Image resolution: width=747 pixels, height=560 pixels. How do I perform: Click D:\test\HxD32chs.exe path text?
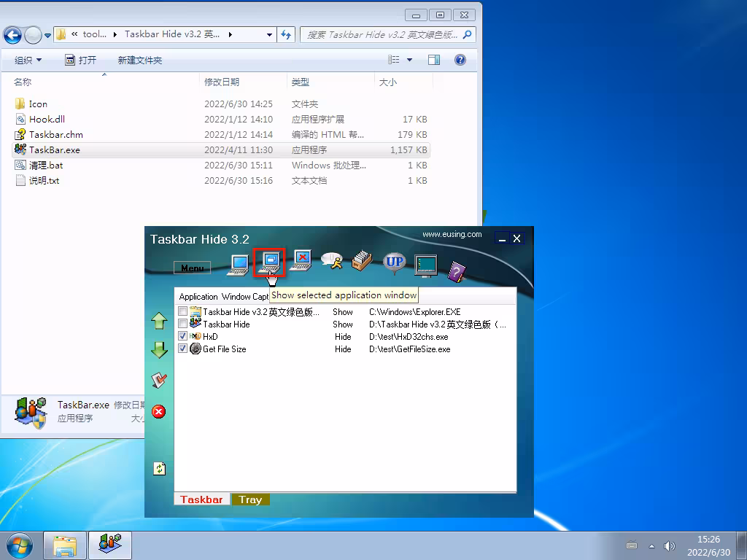pyautogui.click(x=409, y=337)
